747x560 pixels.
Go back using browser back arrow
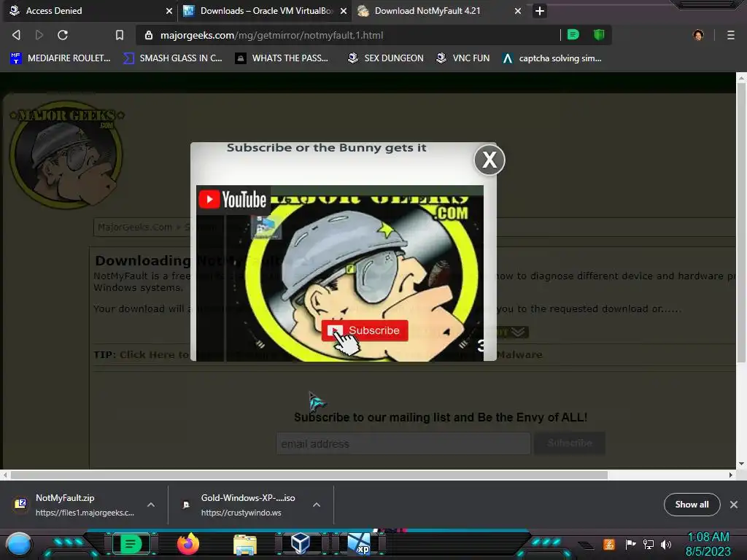click(16, 35)
